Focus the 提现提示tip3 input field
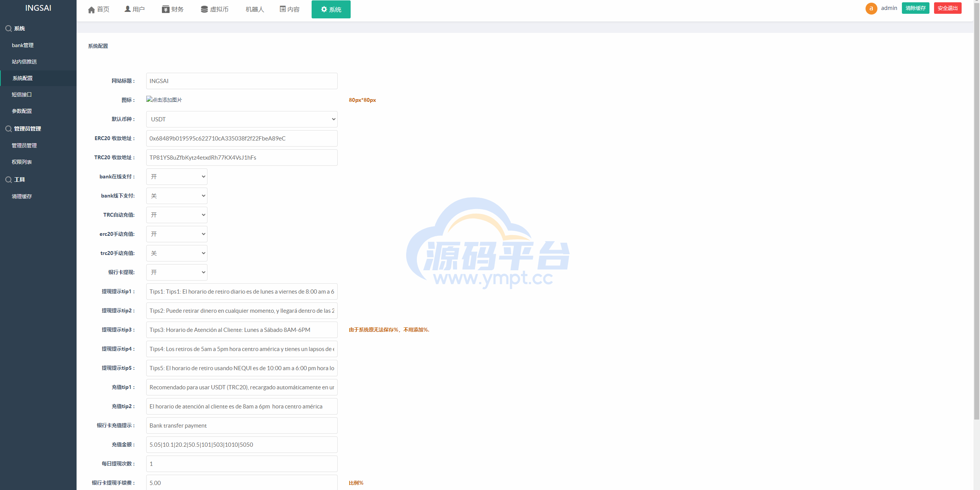Screen dimensions: 980x490 242,330
